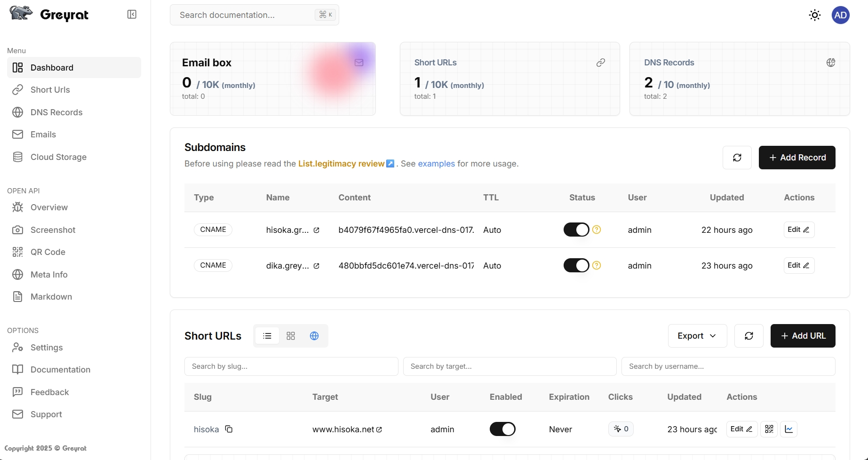Disable the hisoka CNAME record status
Image resolution: width=868 pixels, height=460 pixels.
tap(576, 230)
